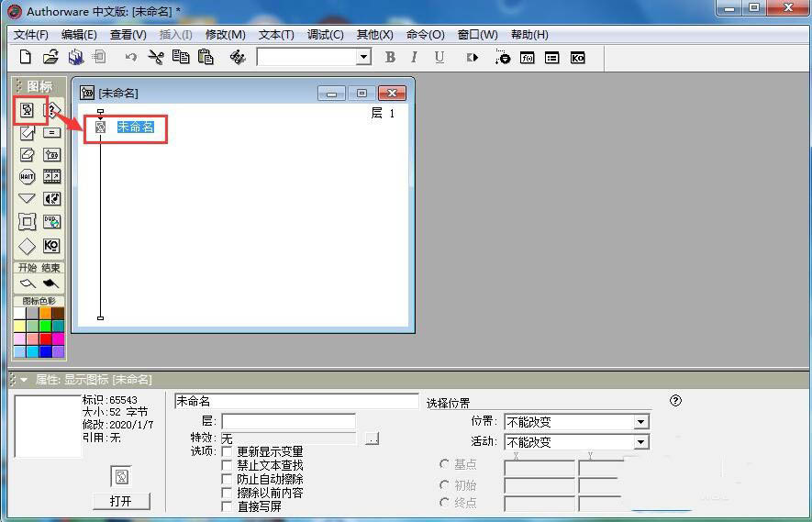
Task: Click the Copy toolbar icon
Action: click(x=180, y=57)
